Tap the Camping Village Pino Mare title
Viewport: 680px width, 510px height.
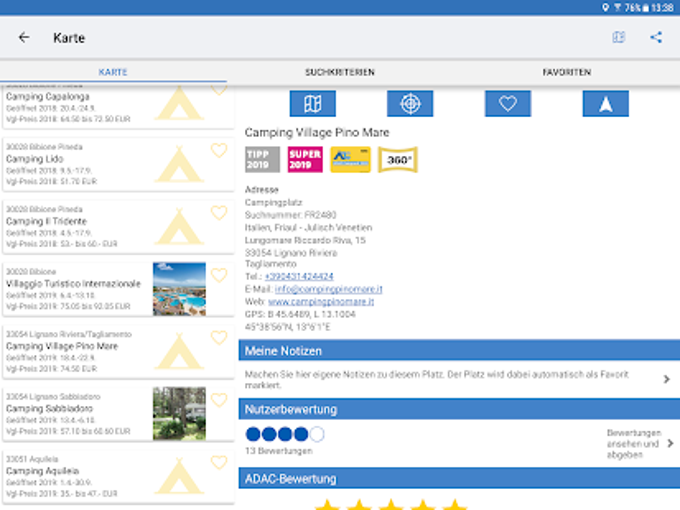pyautogui.click(x=317, y=132)
